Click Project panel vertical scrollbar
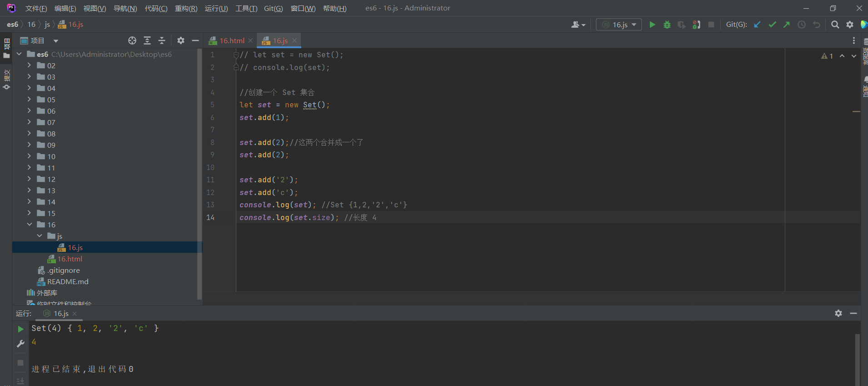The width and height of the screenshot is (868, 386). pyautogui.click(x=200, y=174)
